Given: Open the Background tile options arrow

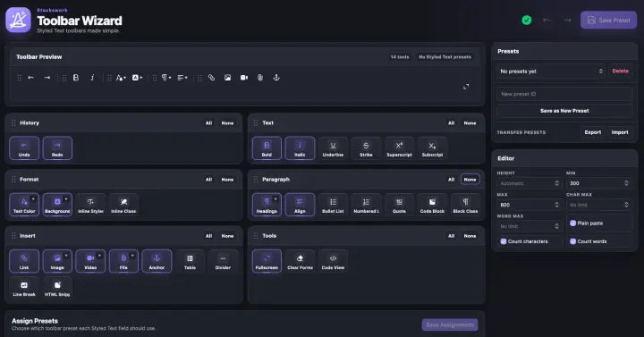Looking at the screenshot, I should click(66, 199).
